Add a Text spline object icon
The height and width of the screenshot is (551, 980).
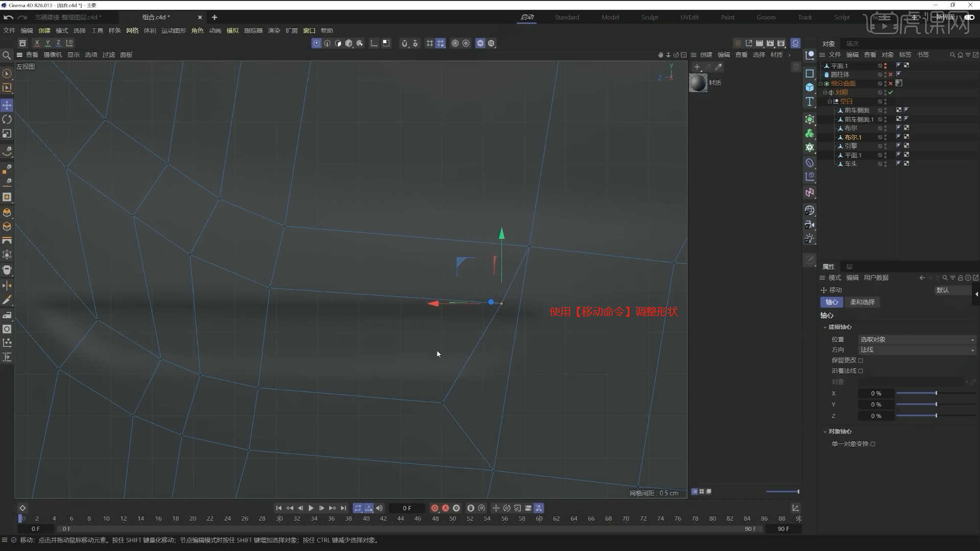pyautogui.click(x=810, y=102)
